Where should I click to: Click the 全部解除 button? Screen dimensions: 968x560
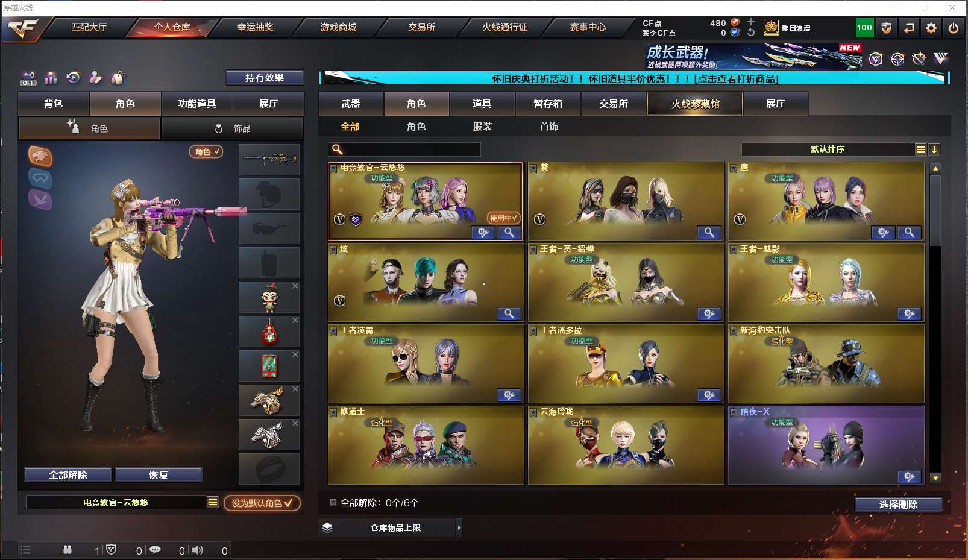(x=68, y=475)
